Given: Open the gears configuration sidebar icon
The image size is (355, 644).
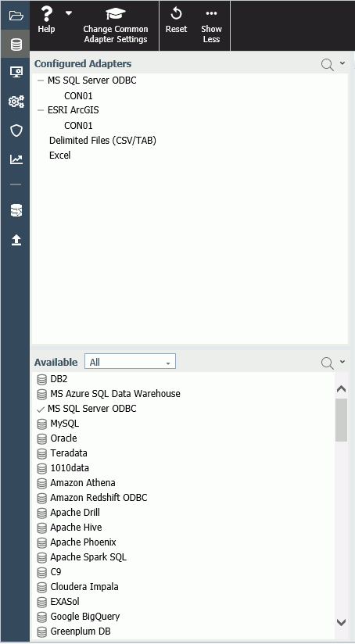Looking at the screenshot, I should tap(16, 102).
